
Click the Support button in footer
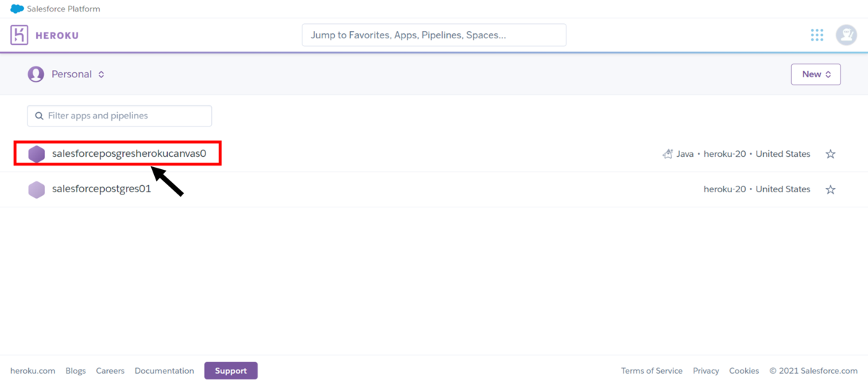(231, 371)
